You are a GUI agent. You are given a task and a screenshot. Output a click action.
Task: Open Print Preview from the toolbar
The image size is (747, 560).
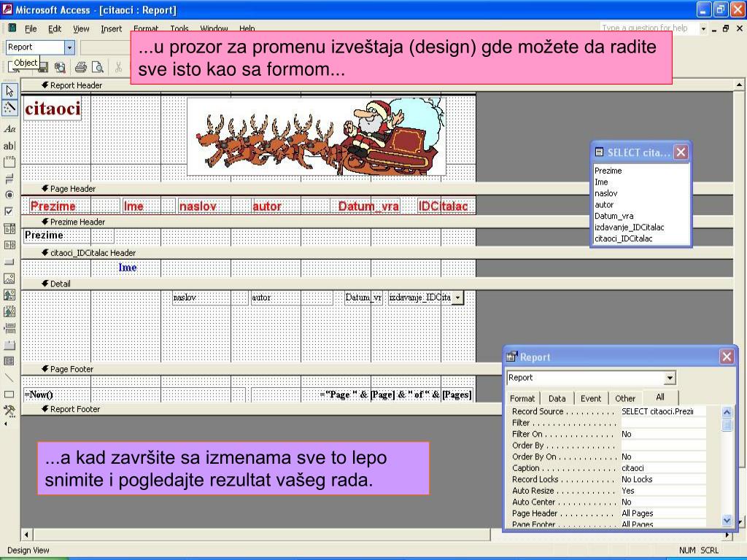pyautogui.click(x=98, y=67)
